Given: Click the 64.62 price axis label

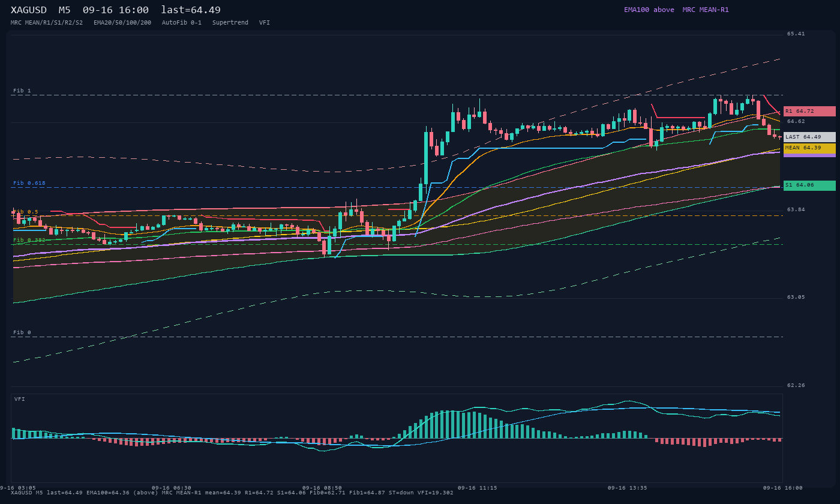Looking at the screenshot, I should (796, 121).
